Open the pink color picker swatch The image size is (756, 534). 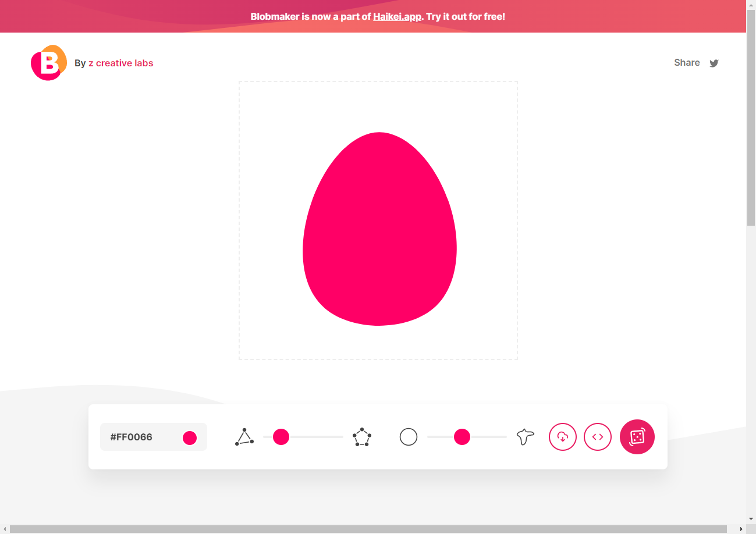click(x=190, y=437)
